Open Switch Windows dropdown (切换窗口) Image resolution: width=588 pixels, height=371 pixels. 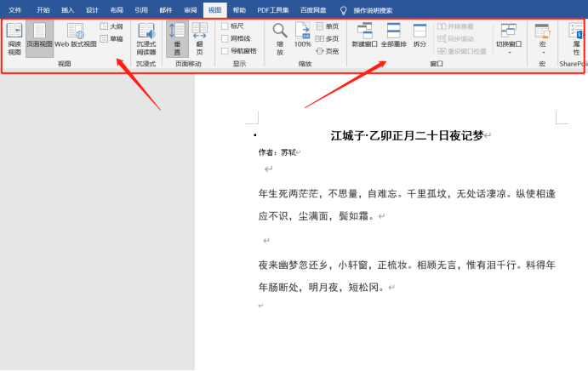click(x=509, y=39)
